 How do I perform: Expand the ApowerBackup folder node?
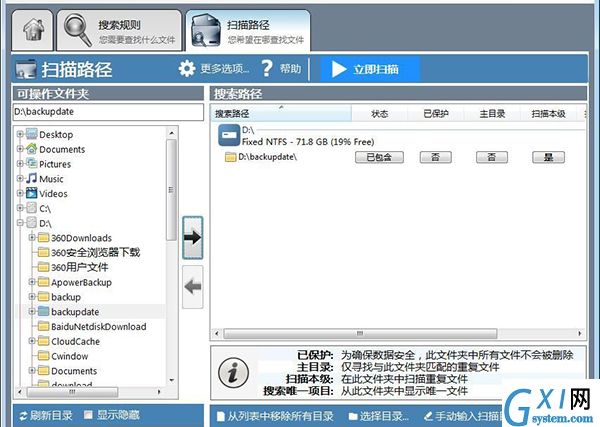32,282
